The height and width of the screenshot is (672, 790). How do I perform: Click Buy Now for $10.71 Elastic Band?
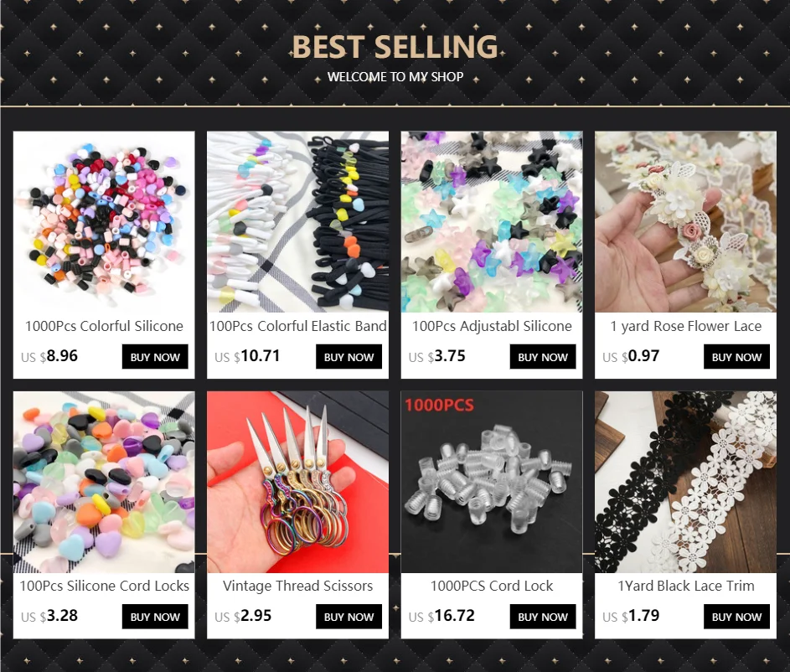(x=349, y=357)
